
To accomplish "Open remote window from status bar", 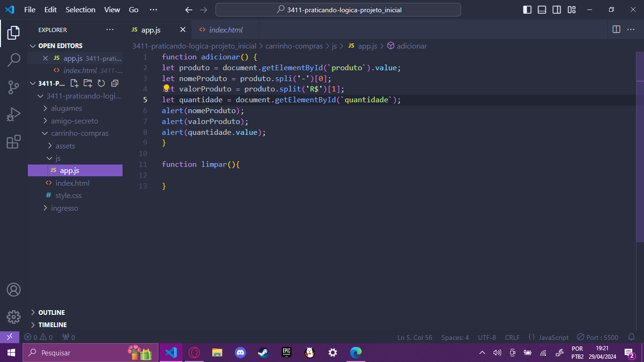I will 9,337.
